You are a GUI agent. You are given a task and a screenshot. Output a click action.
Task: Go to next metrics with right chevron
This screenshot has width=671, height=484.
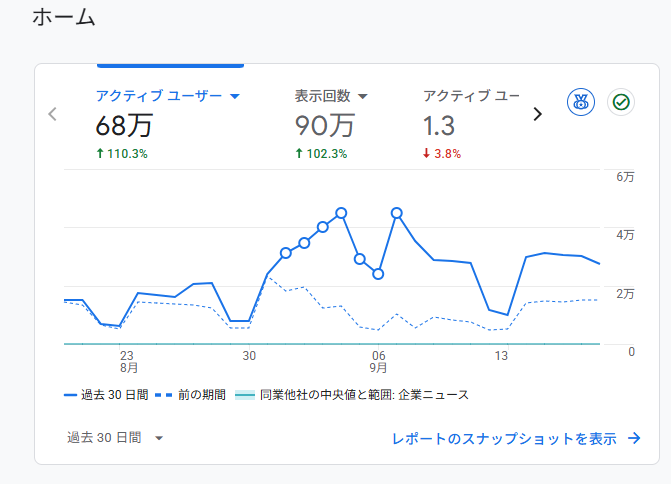click(x=537, y=114)
